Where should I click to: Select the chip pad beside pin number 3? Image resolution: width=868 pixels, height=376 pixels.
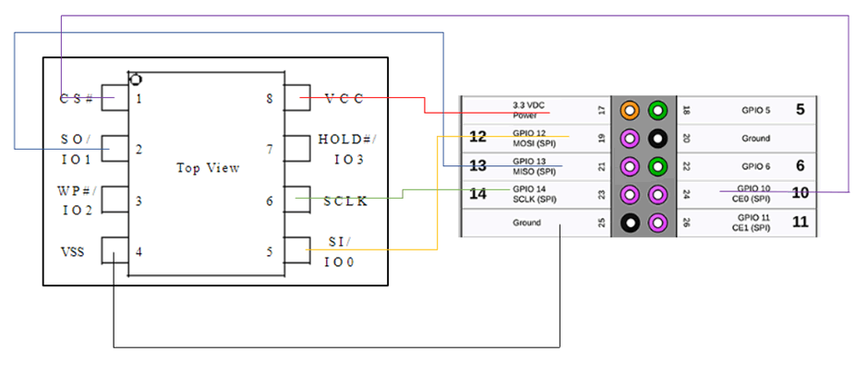tap(115, 200)
